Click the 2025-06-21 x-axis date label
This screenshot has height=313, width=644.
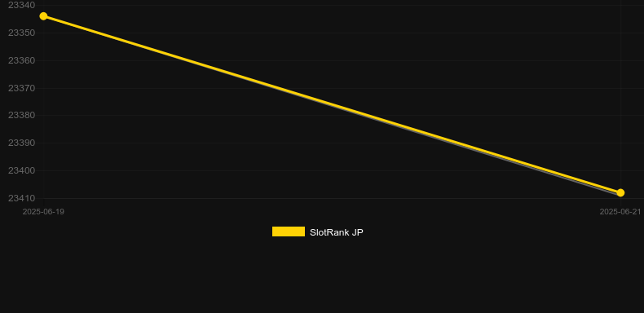click(x=620, y=212)
